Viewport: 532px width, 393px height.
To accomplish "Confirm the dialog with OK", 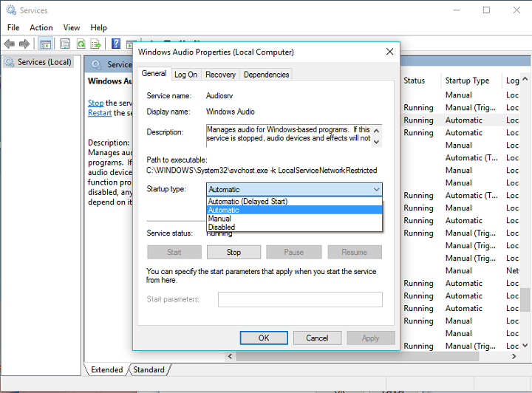I will (x=264, y=338).
